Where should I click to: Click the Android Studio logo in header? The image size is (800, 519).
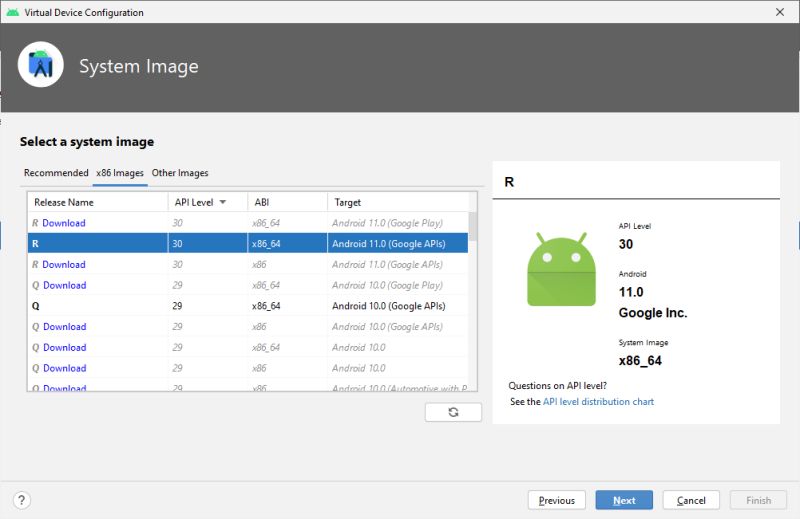[x=41, y=64]
